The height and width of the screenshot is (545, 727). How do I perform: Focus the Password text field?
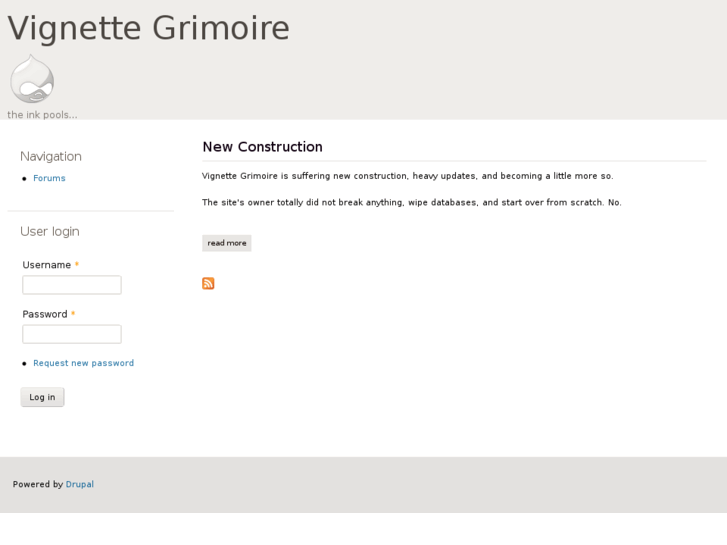pyautogui.click(x=72, y=334)
